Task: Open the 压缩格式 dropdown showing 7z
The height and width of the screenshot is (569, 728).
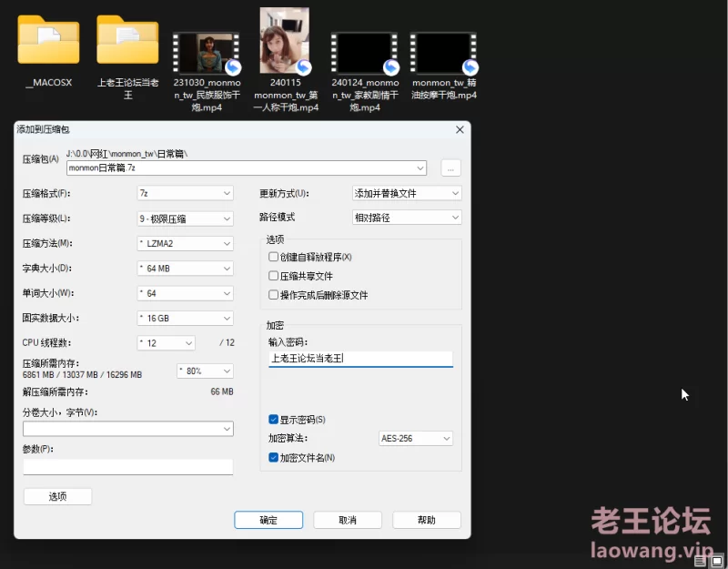Action: [x=186, y=193]
